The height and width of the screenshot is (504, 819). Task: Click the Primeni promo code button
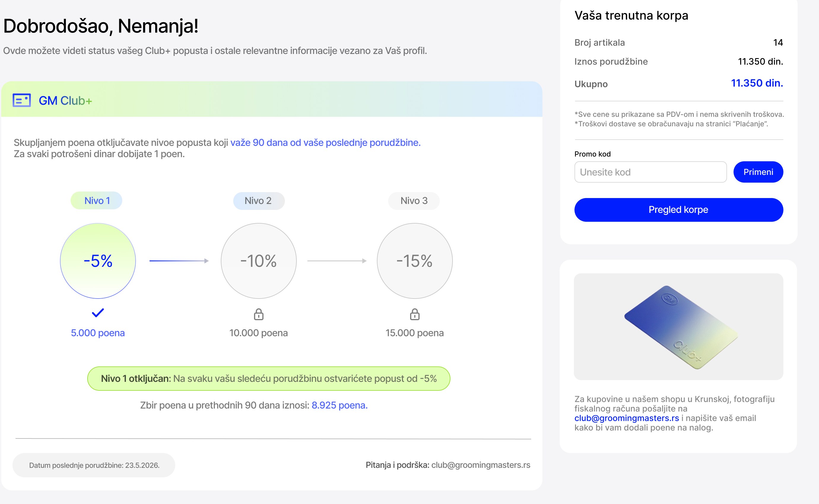coord(758,172)
